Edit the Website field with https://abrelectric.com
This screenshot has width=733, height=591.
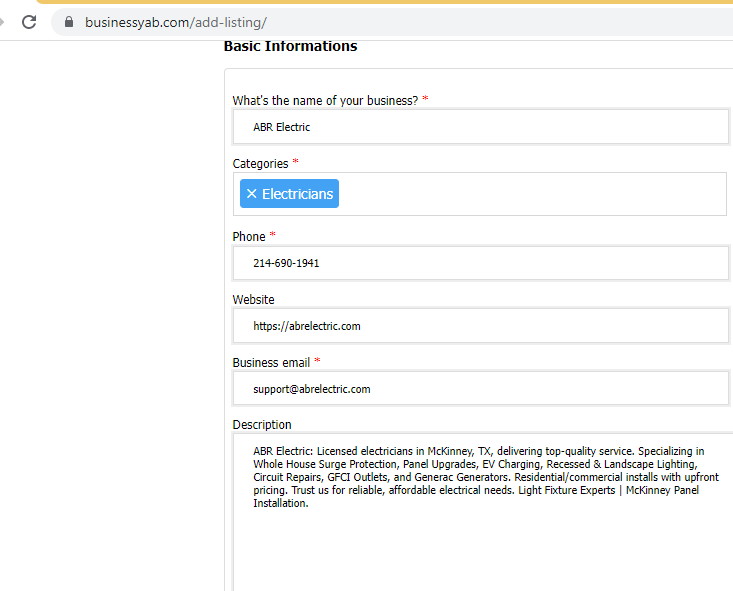point(481,326)
